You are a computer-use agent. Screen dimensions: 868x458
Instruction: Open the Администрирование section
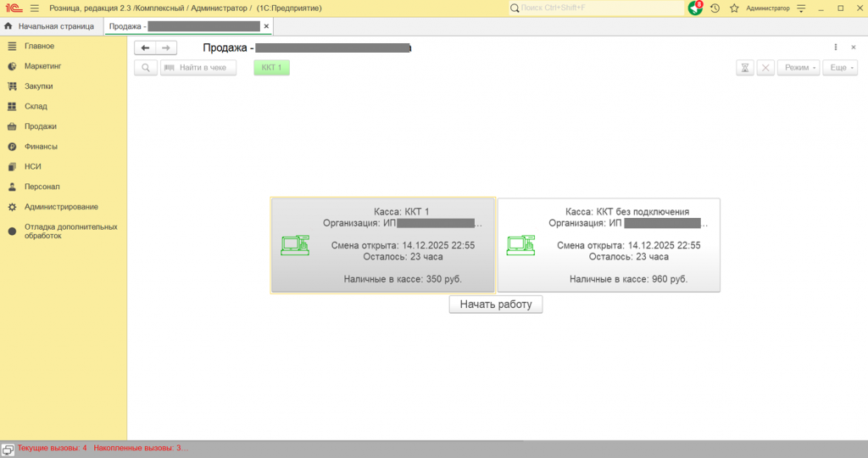[63, 207]
